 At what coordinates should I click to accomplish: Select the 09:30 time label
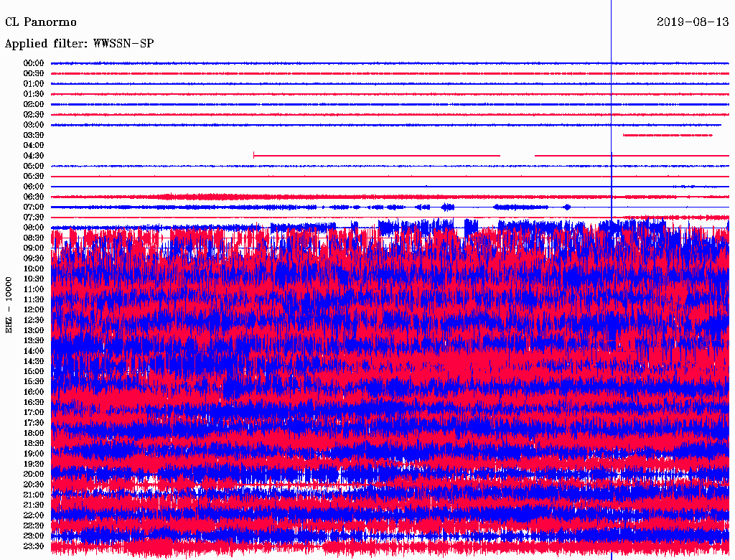pos(34,258)
